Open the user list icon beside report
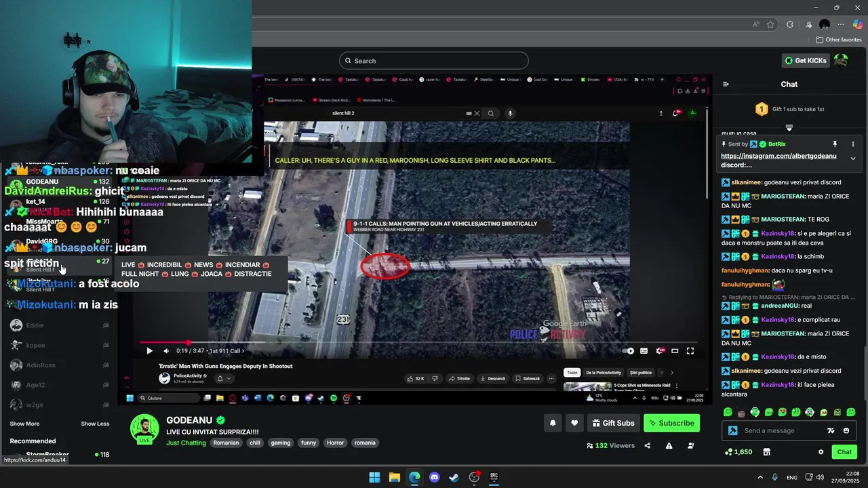The width and height of the screenshot is (868, 488). [x=690, y=445]
